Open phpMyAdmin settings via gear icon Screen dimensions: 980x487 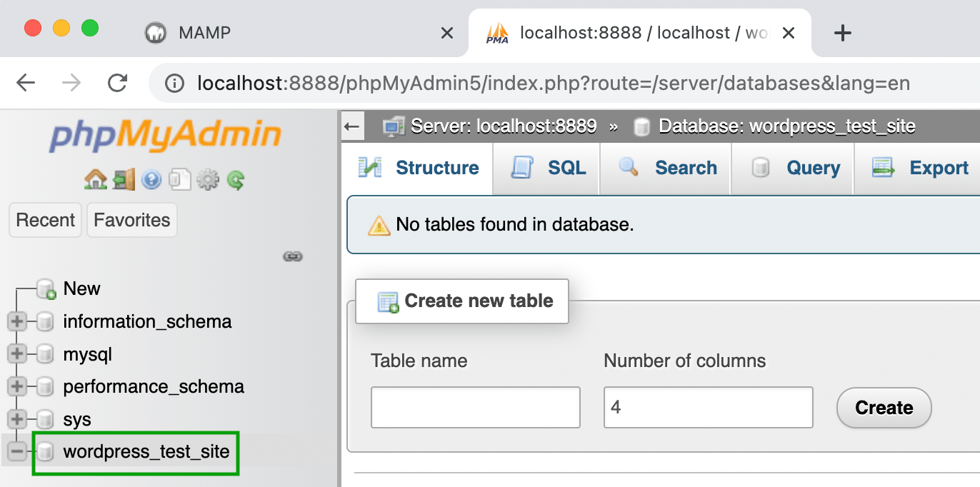(x=208, y=179)
